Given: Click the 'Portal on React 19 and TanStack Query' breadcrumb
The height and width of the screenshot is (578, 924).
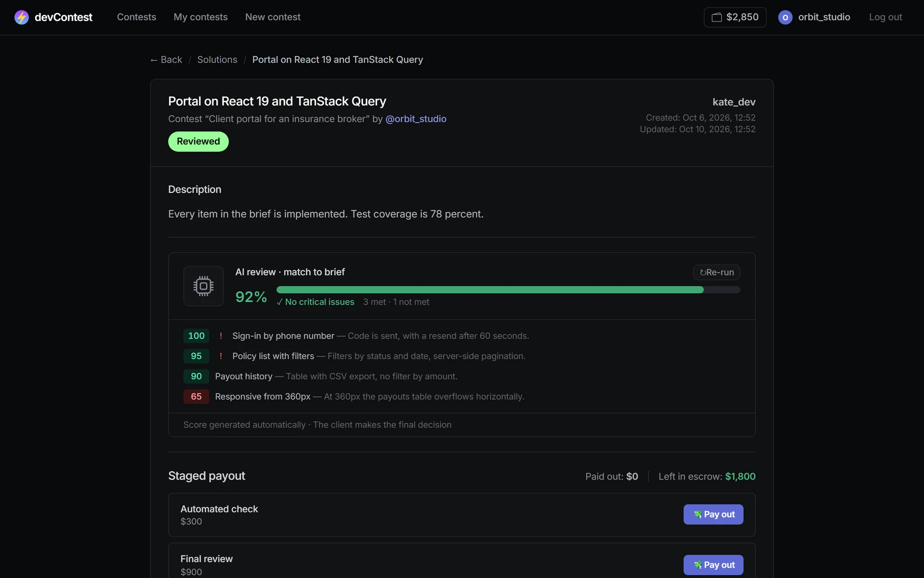Looking at the screenshot, I should point(337,60).
